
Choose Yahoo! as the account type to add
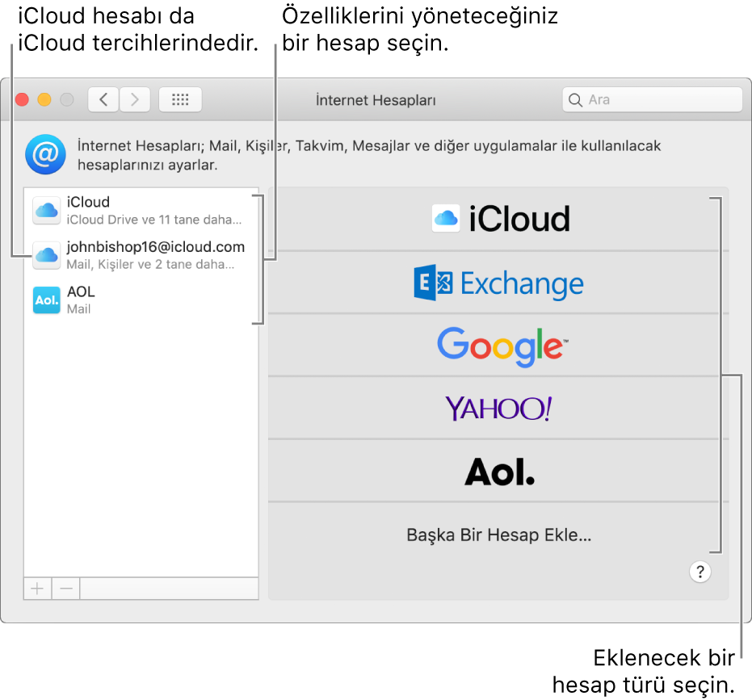(498, 408)
